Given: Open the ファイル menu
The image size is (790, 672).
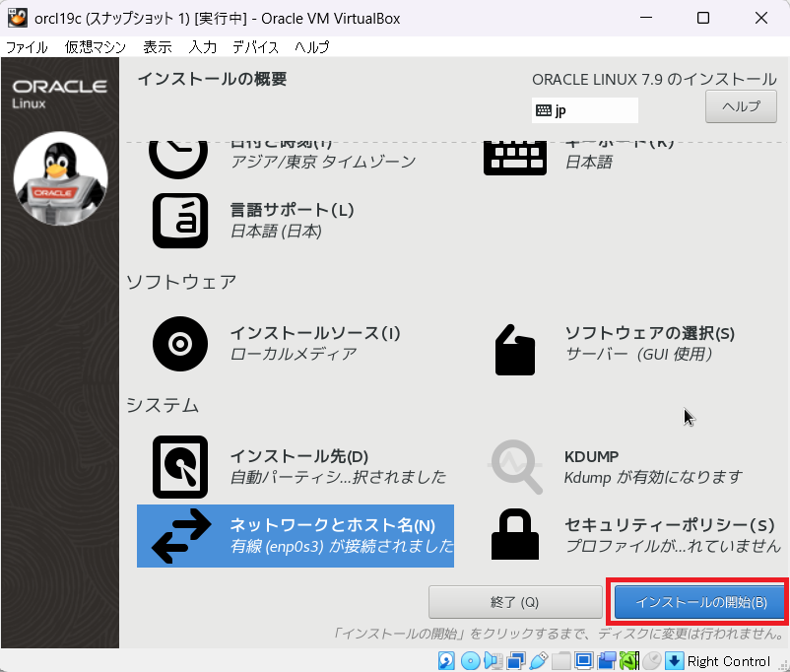Looking at the screenshot, I should (x=27, y=47).
